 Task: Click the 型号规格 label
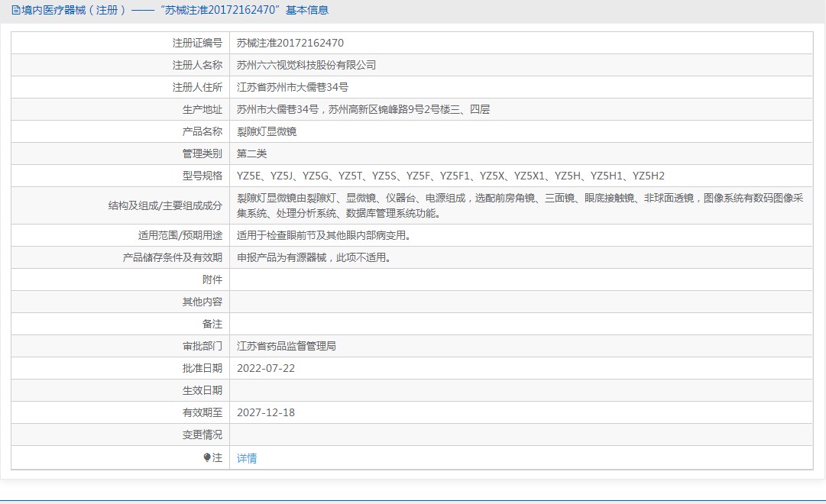(x=202, y=176)
